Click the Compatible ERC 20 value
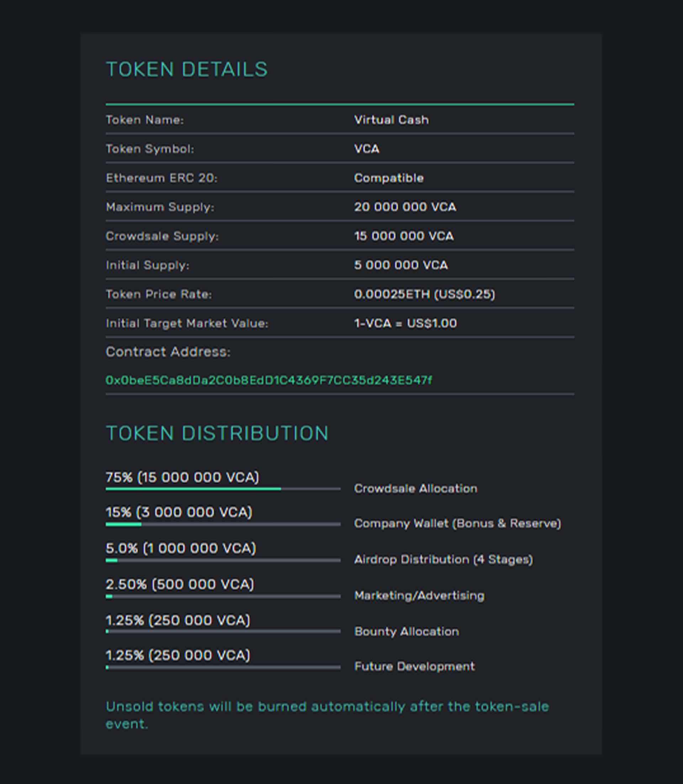The height and width of the screenshot is (784, 683). 389,178
